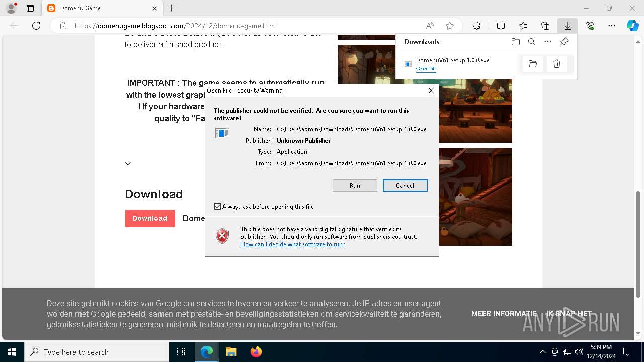Open the notification center icon
The width and height of the screenshot is (644, 362).
(x=627, y=352)
